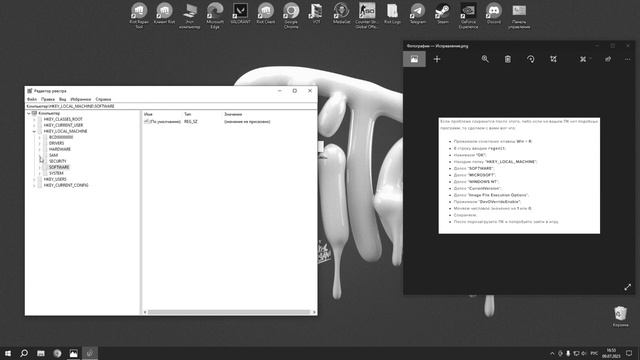The image size is (640, 360).
Task: Click the registry path address bar
Action: point(171,106)
